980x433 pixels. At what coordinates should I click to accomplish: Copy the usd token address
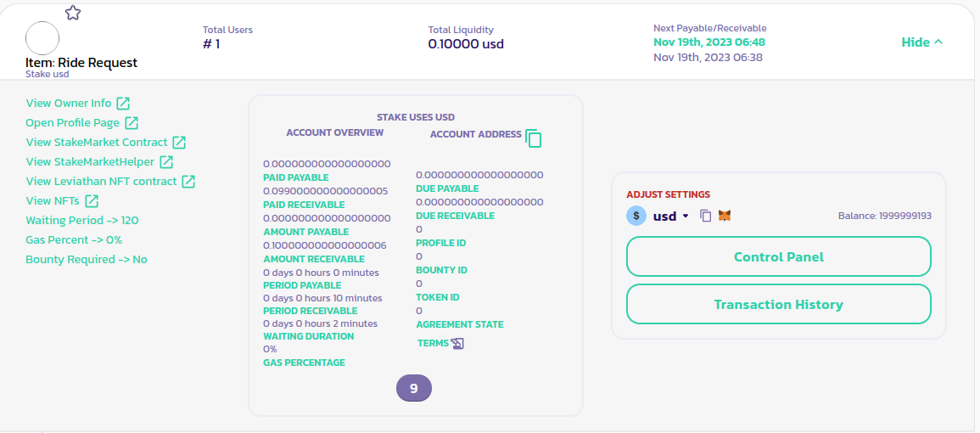pyautogui.click(x=705, y=216)
